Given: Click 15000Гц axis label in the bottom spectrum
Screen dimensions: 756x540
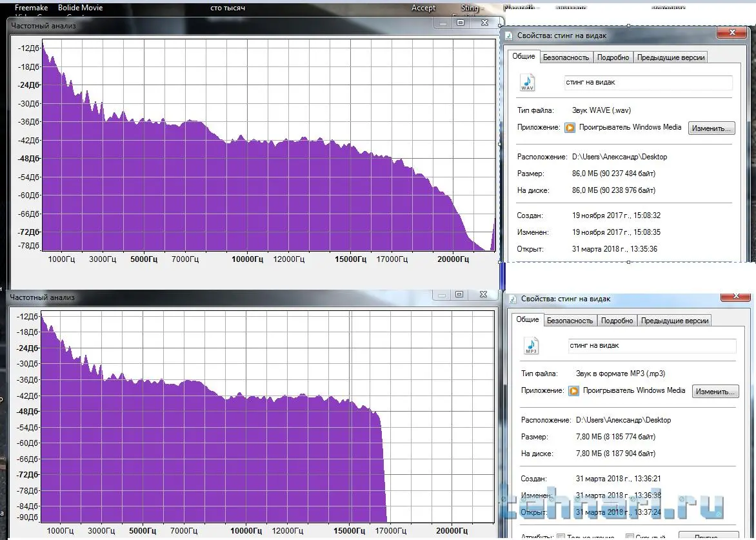Looking at the screenshot, I should click(349, 532).
